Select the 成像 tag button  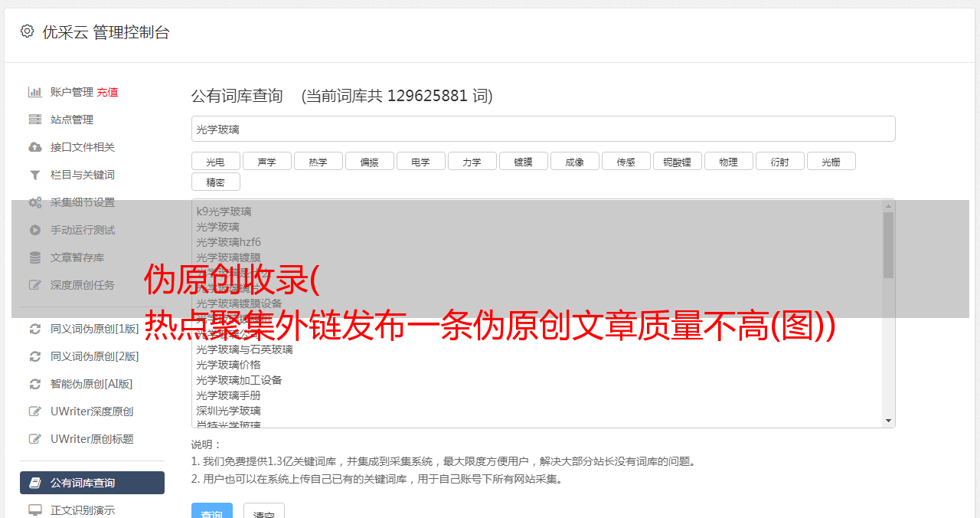[575, 162]
